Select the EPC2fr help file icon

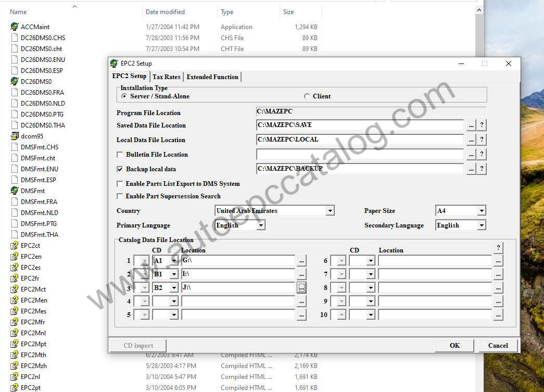(x=14, y=278)
